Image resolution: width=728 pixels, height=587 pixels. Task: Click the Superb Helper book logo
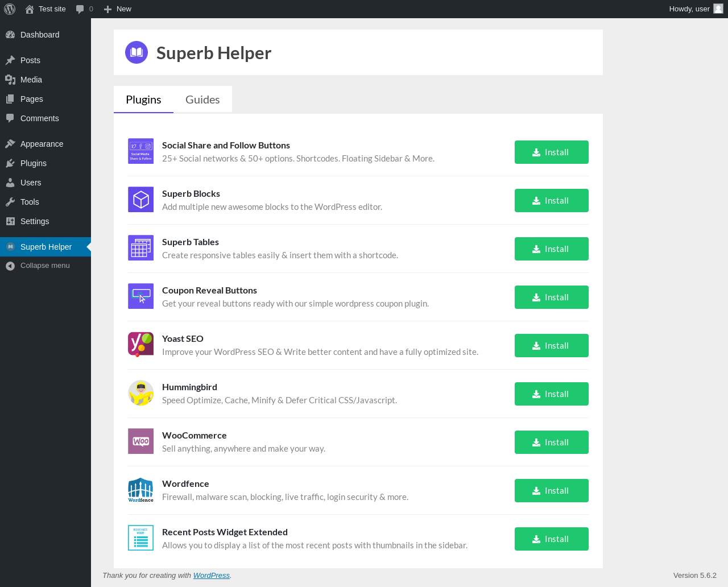(136, 52)
